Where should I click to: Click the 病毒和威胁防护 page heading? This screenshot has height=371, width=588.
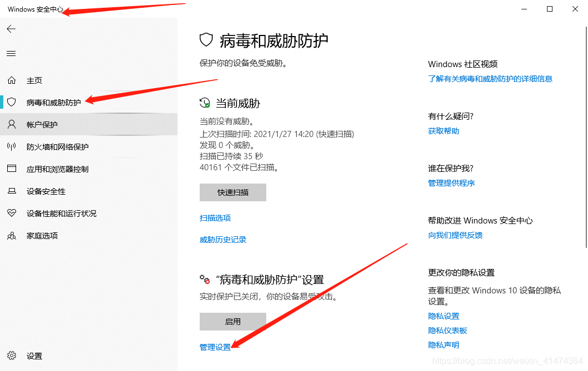(x=274, y=40)
